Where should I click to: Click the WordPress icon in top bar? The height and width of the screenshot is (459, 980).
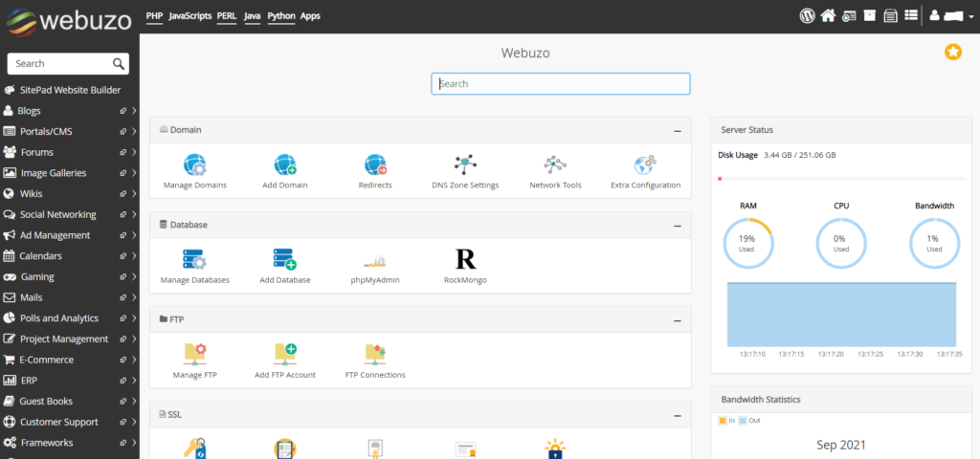808,15
